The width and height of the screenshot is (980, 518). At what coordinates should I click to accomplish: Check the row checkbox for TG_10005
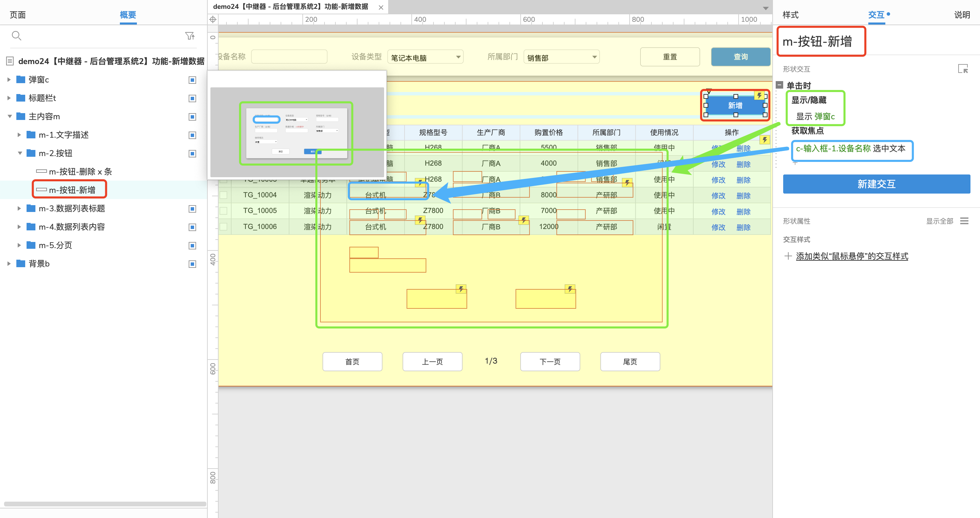[223, 211]
